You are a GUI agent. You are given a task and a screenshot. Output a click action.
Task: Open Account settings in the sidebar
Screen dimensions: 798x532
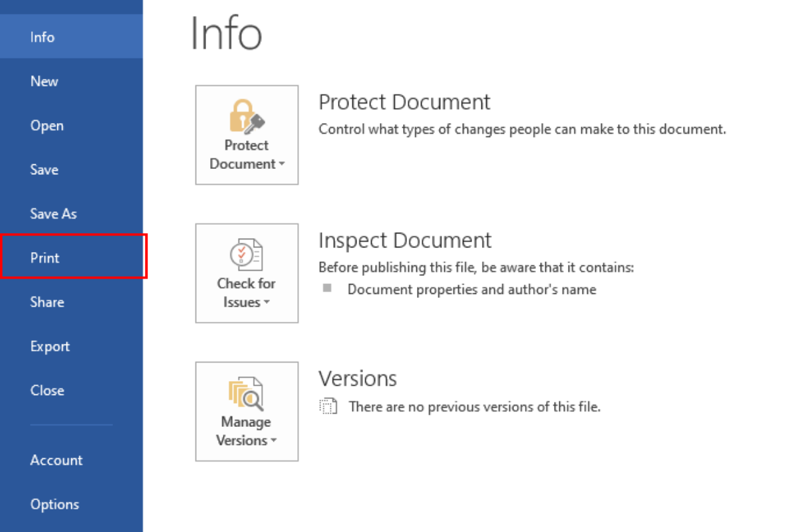57,460
